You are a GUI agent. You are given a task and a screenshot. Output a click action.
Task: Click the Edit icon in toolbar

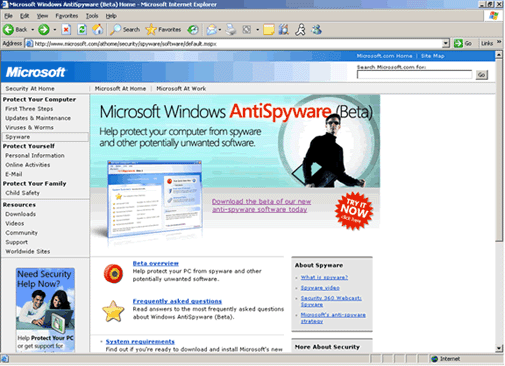247,30
